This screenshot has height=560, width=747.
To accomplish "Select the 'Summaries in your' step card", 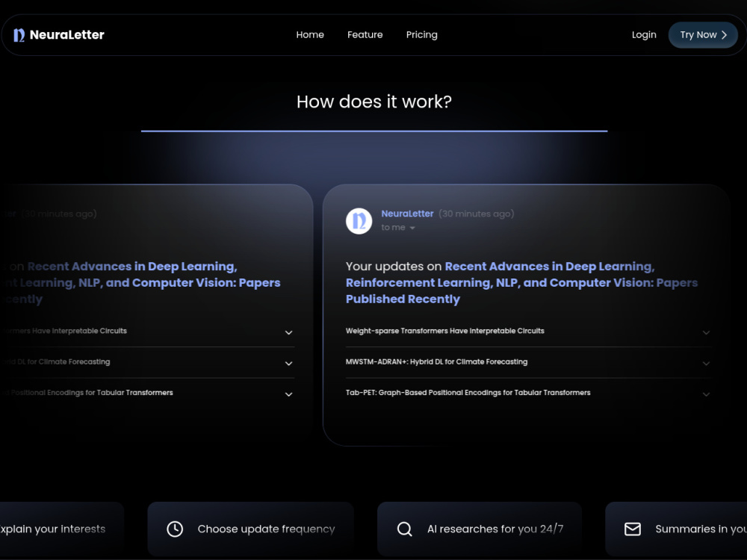I will click(x=676, y=529).
